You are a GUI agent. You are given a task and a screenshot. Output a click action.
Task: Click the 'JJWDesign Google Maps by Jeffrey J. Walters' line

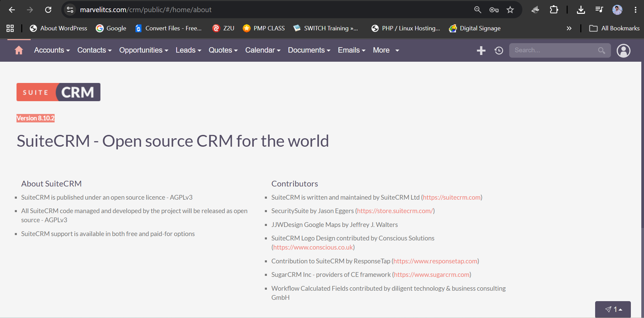pyautogui.click(x=334, y=225)
